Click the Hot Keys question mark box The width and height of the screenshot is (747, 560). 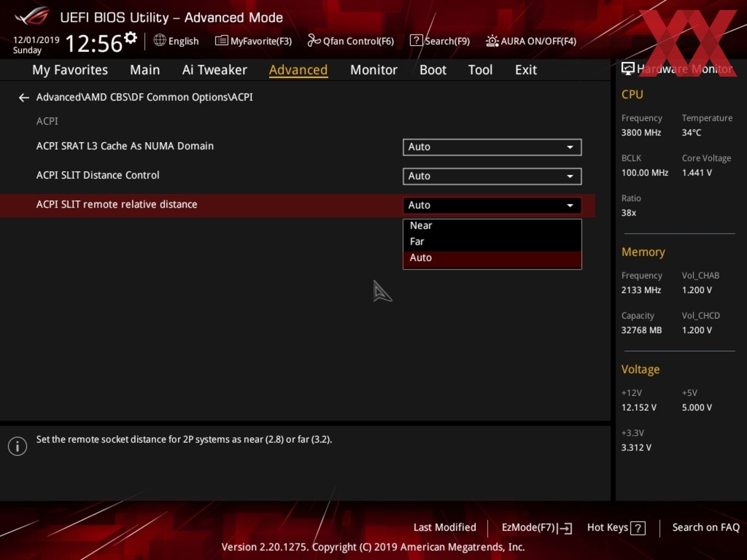(638, 528)
